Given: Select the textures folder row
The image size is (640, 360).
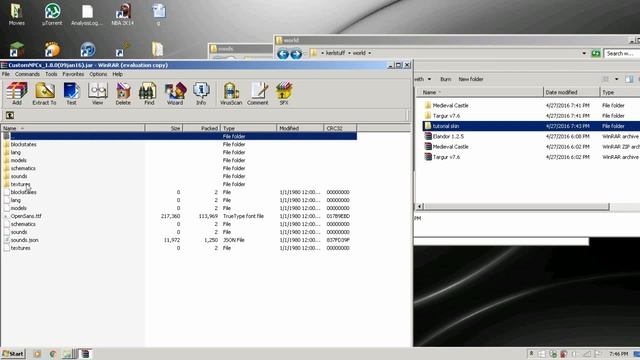Looking at the screenshot, I should coord(180,184).
